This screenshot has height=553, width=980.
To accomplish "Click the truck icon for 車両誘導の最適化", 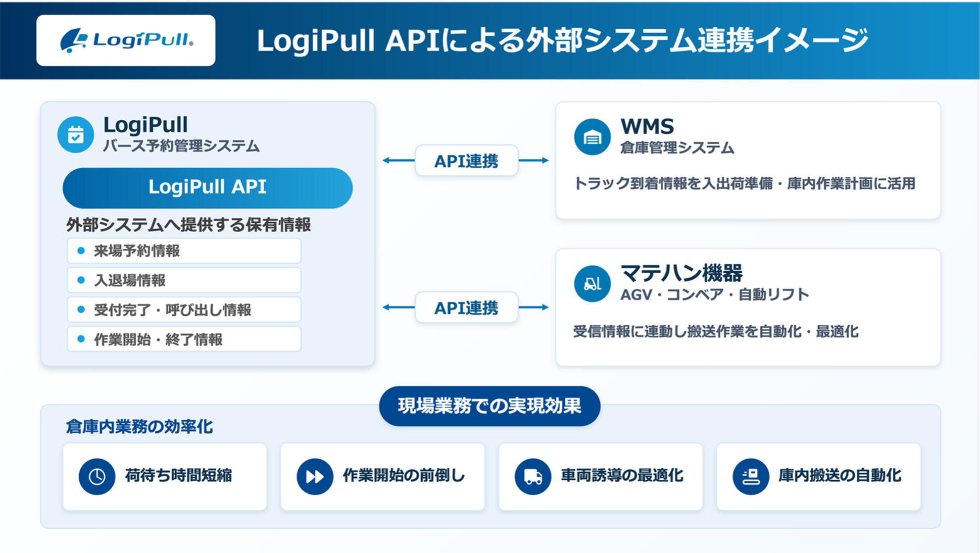I will 533,477.
